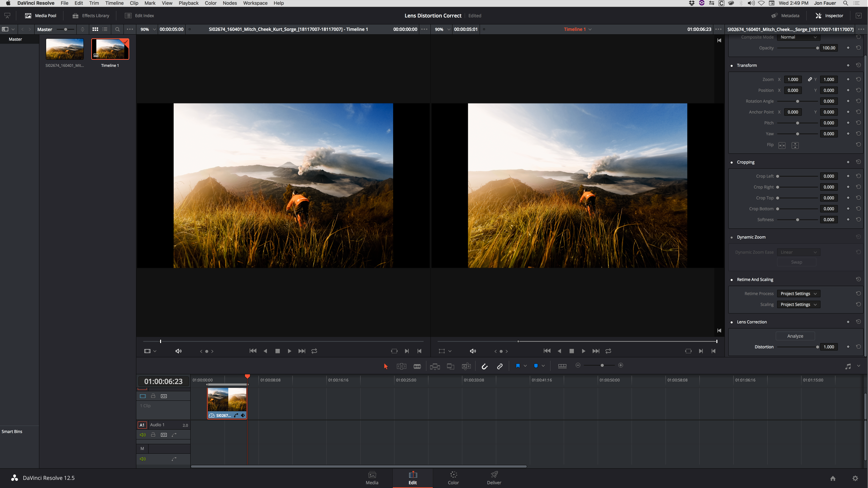
Task: Toggle timeline snapping magnet icon
Action: [484, 366]
